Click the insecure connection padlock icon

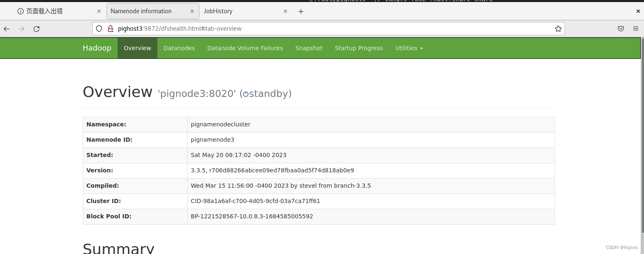click(111, 29)
